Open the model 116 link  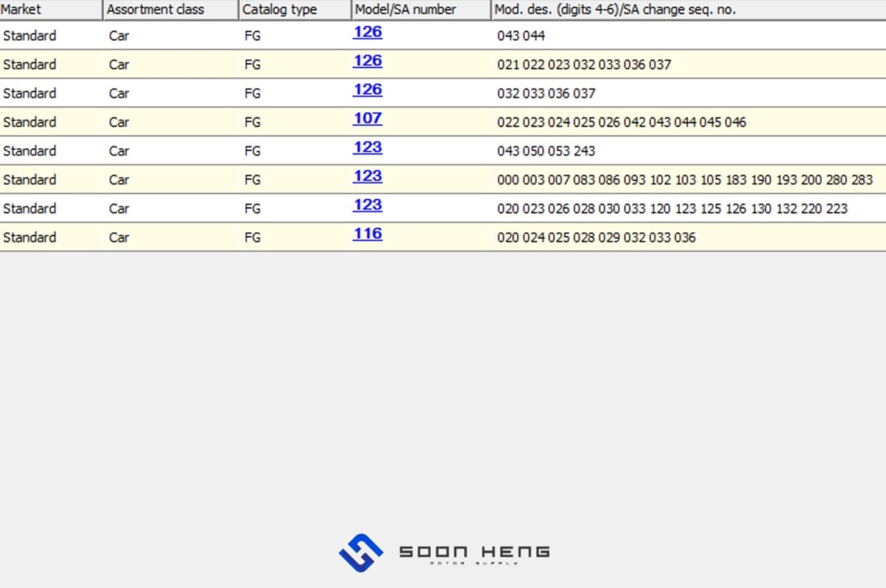[368, 233]
